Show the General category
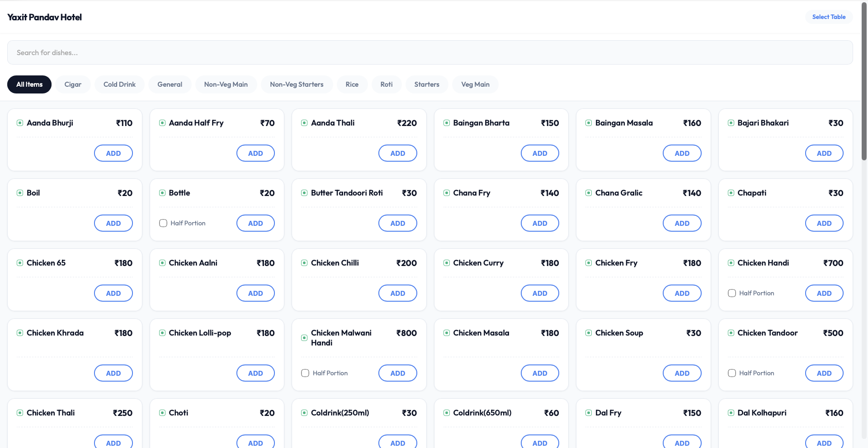 coord(170,84)
